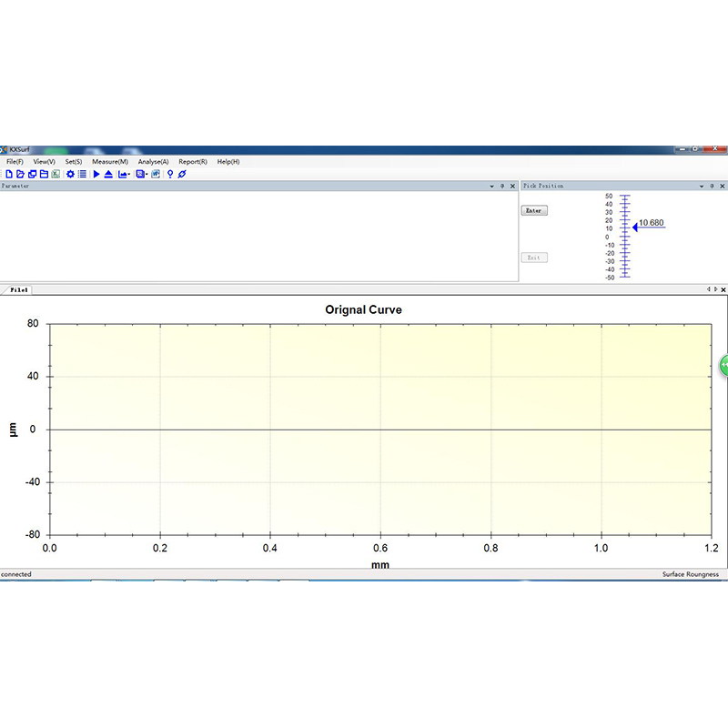The width and height of the screenshot is (728, 728).
Task: Open the Pick Position panel dropdown arrow
Action: coord(700,186)
